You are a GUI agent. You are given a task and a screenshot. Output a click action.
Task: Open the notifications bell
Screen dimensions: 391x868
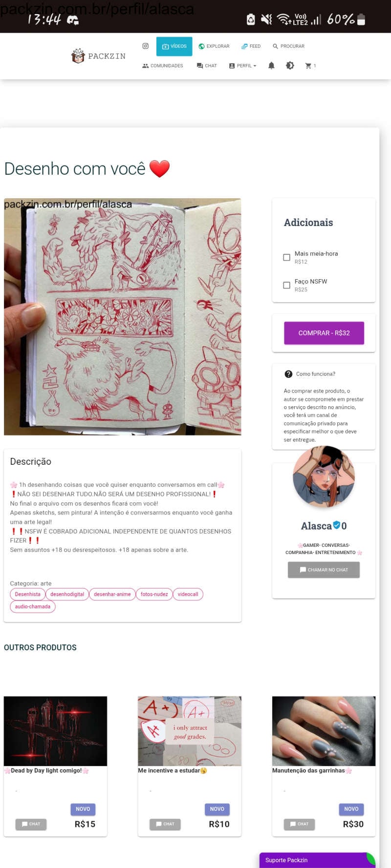tap(271, 65)
